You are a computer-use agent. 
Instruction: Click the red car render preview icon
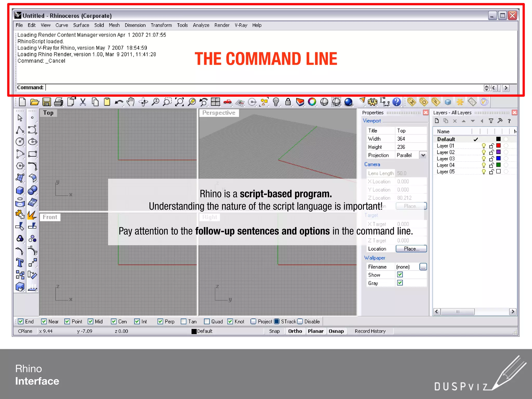tap(228, 102)
